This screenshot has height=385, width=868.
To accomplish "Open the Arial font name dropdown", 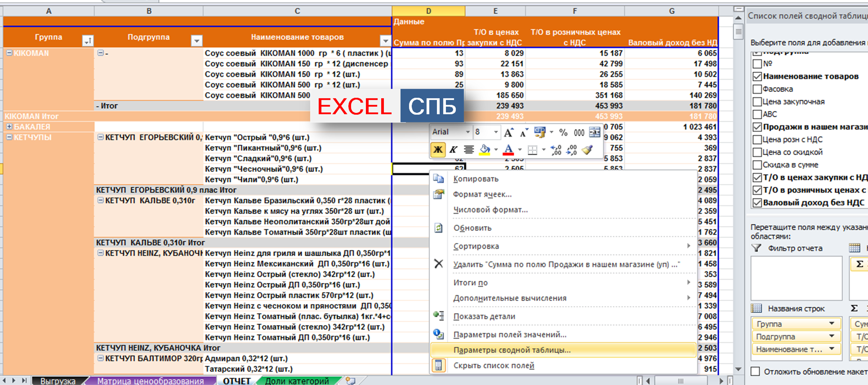I will (467, 133).
